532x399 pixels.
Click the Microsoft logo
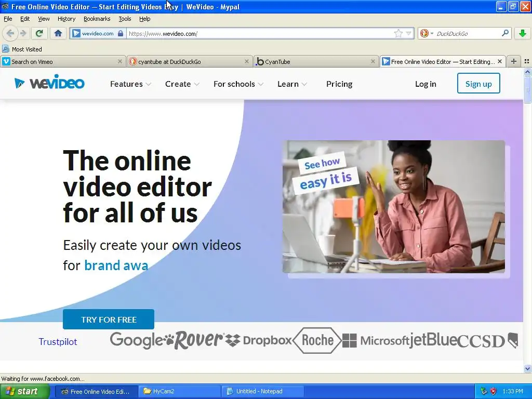point(376,340)
